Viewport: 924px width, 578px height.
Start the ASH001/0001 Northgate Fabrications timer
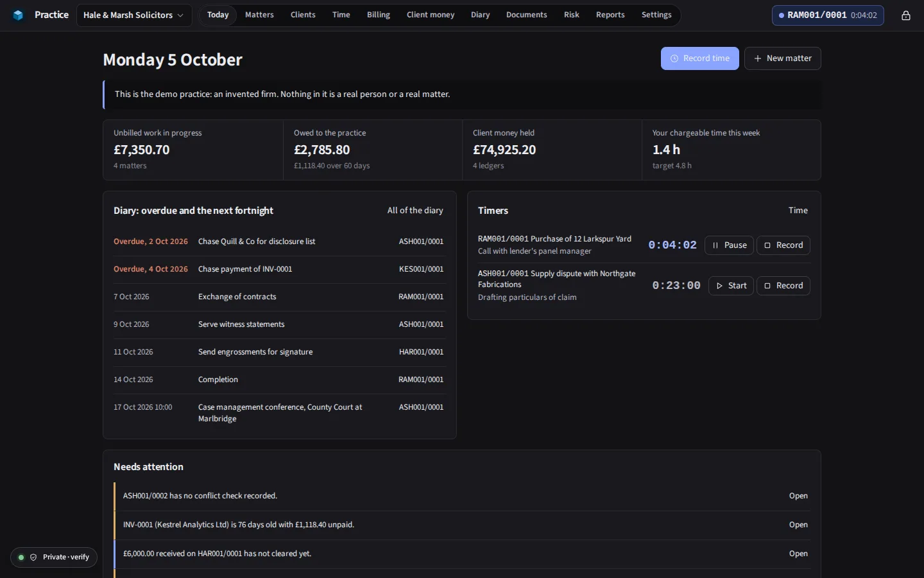pyautogui.click(x=731, y=286)
